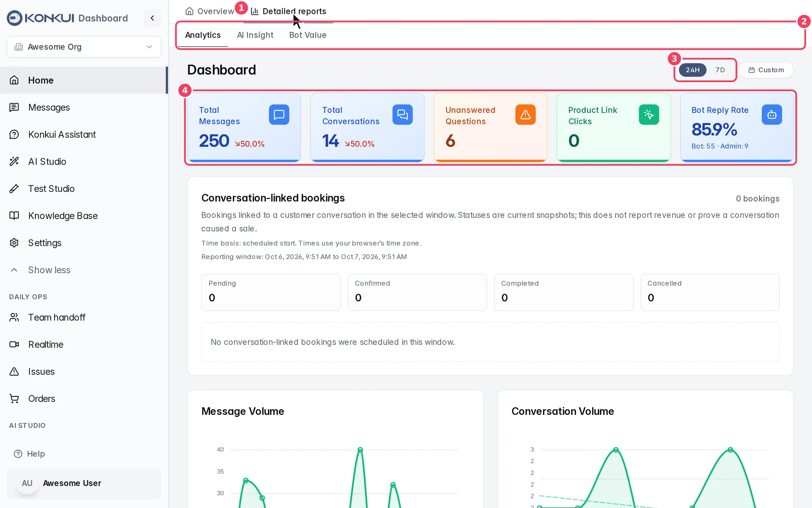Switch the time range to 7D
Screen dimensions: 812x508
coord(720,70)
